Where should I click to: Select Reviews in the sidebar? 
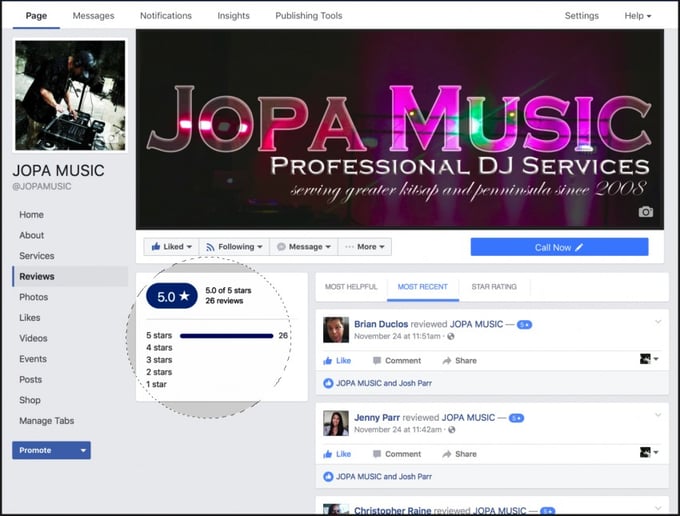70,276
